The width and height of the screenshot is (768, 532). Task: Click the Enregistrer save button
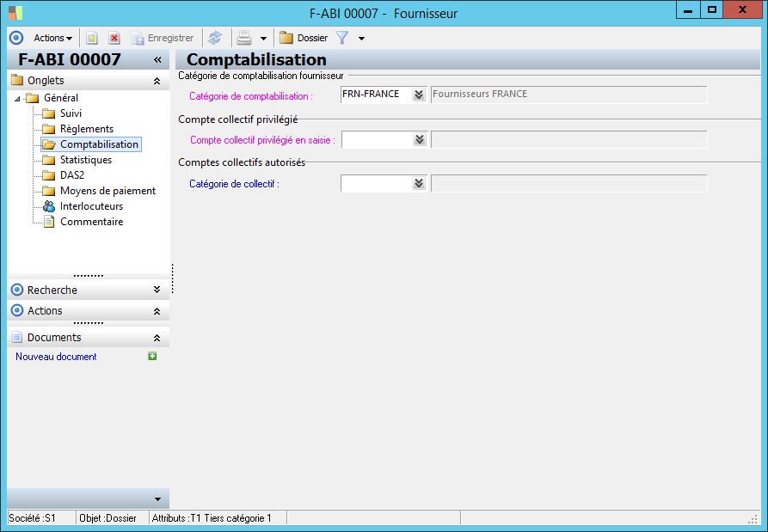pos(163,38)
